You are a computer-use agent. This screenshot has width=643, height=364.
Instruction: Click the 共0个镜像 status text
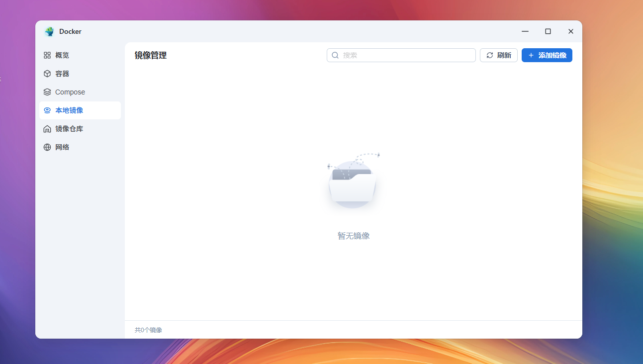tap(148, 330)
